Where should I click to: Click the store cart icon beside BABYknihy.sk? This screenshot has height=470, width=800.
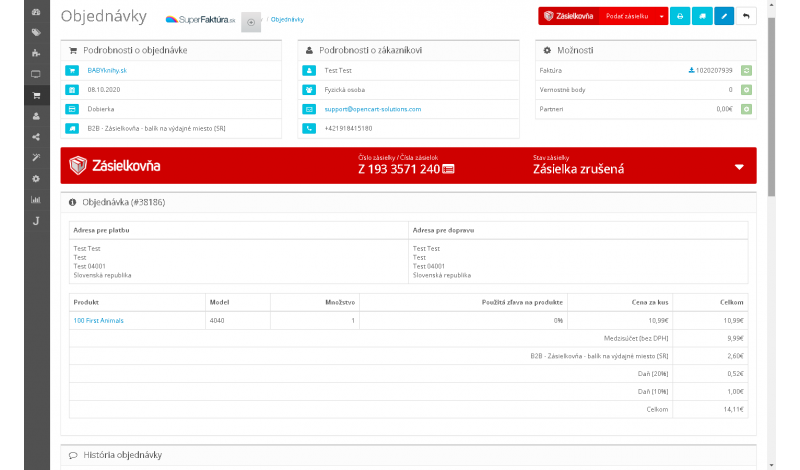[72, 70]
